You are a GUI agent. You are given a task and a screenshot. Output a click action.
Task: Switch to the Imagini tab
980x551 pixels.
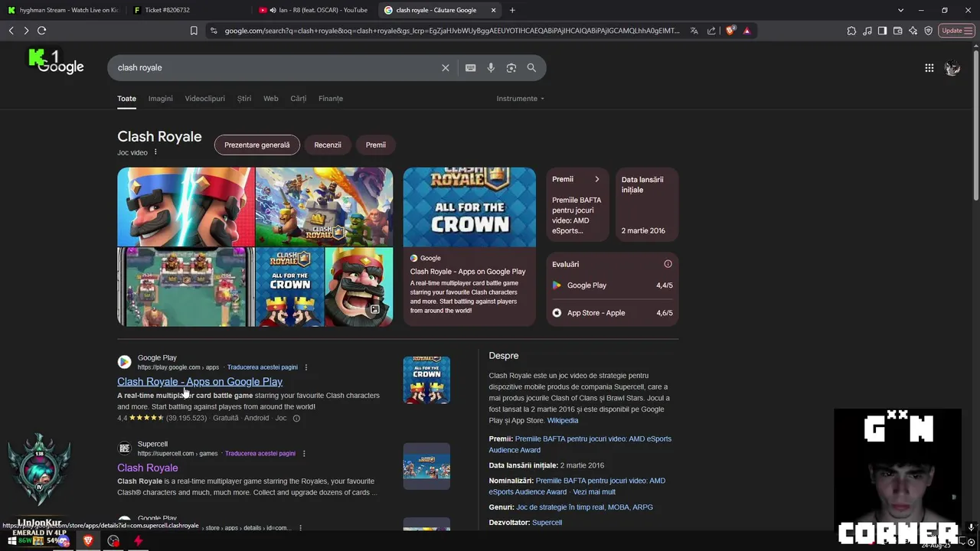160,99
